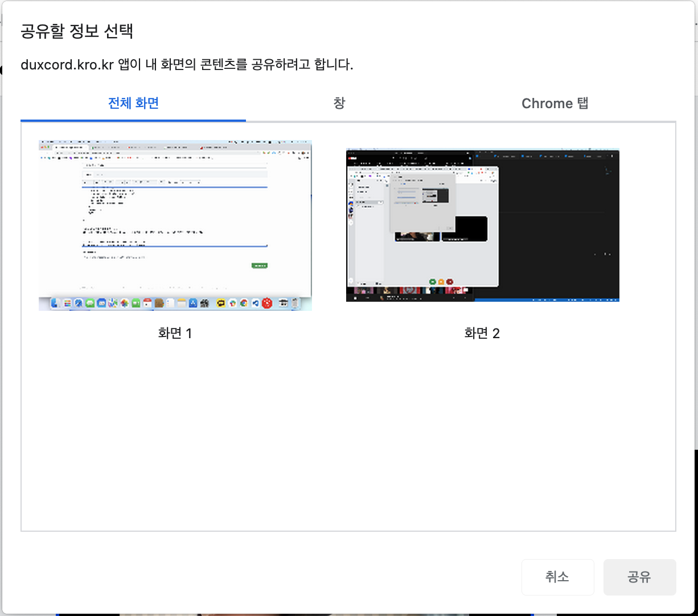Switch to the 전체 화면 tab
Screen dimensions: 698x616
pos(133,104)
